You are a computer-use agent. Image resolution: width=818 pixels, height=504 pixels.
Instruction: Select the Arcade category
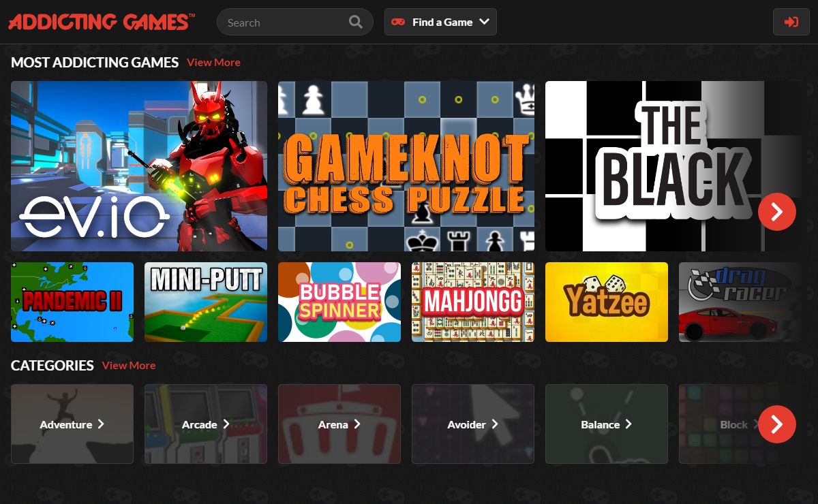tap(206, 424)
